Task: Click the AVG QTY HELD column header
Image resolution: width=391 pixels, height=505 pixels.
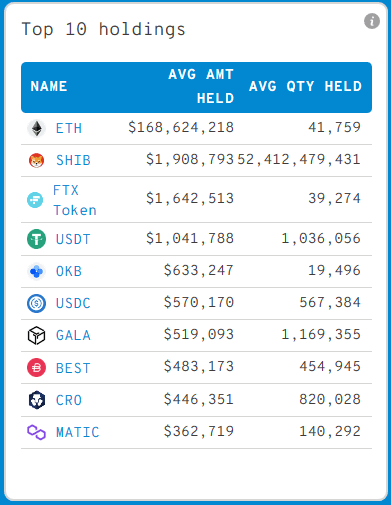Action: coord(305,86)
